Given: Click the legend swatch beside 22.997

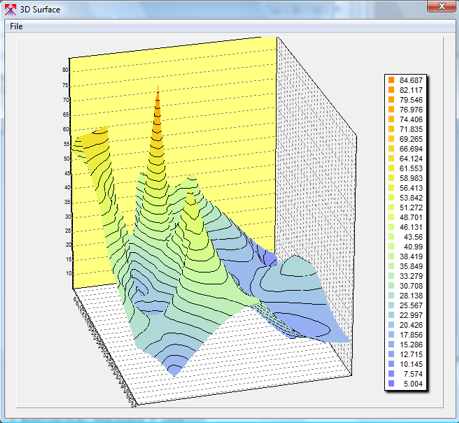Looking at the screenshot, I should [x=391, y=315].
